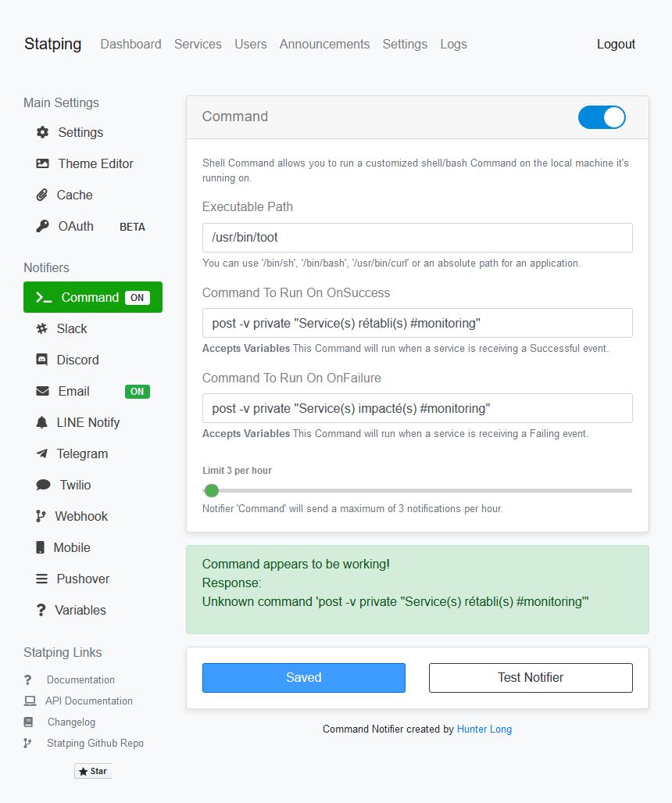Open the Discord notifier icon
672x803 pixels.
click(x=43, y=360)
